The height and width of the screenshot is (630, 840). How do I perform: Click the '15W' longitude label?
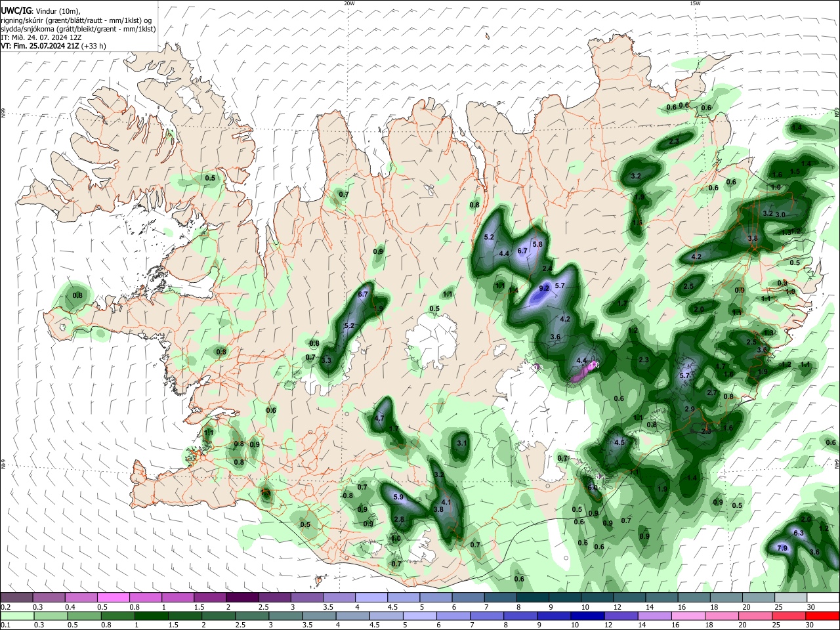695,3
